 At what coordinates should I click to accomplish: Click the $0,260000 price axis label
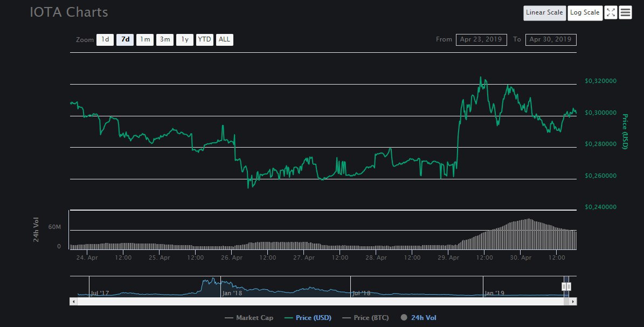600,176
